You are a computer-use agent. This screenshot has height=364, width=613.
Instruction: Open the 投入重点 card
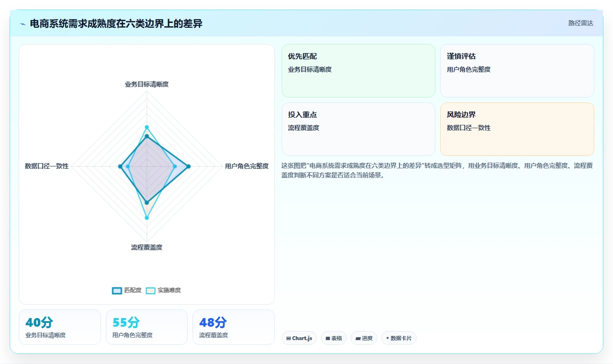point(358,129)
